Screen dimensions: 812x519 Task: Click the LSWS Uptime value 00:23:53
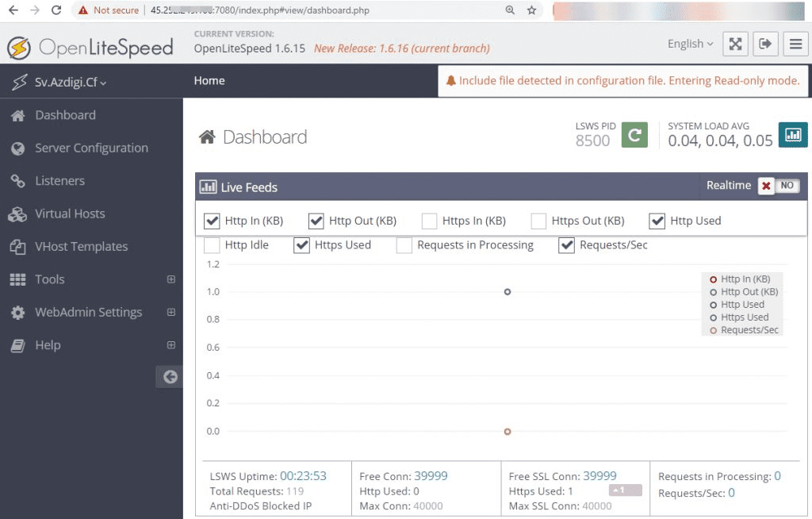304,476
